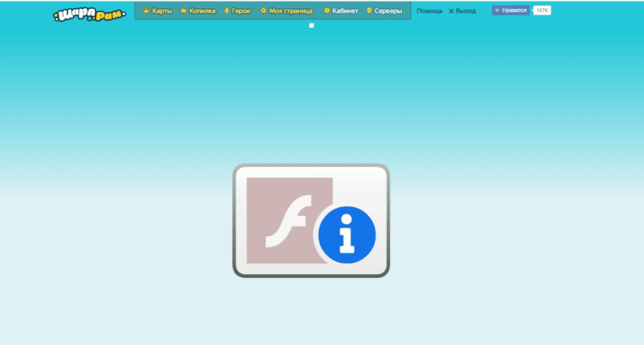Click the location pin icon beside Серверы
This screenshot has height=345, width=644.
point(369,11)
